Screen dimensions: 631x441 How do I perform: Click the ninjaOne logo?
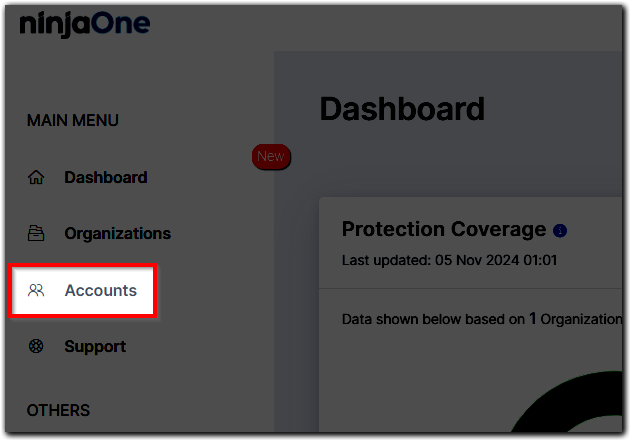(84, 25)
